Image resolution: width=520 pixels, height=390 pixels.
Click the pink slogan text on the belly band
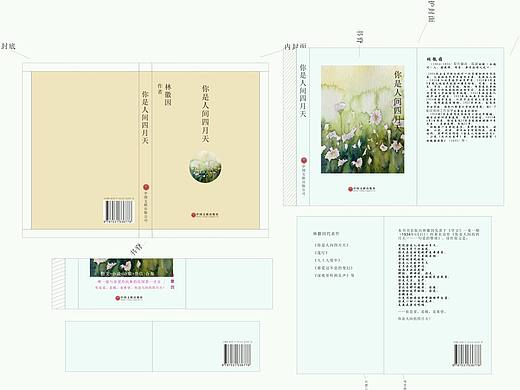[x=129, y=284]
